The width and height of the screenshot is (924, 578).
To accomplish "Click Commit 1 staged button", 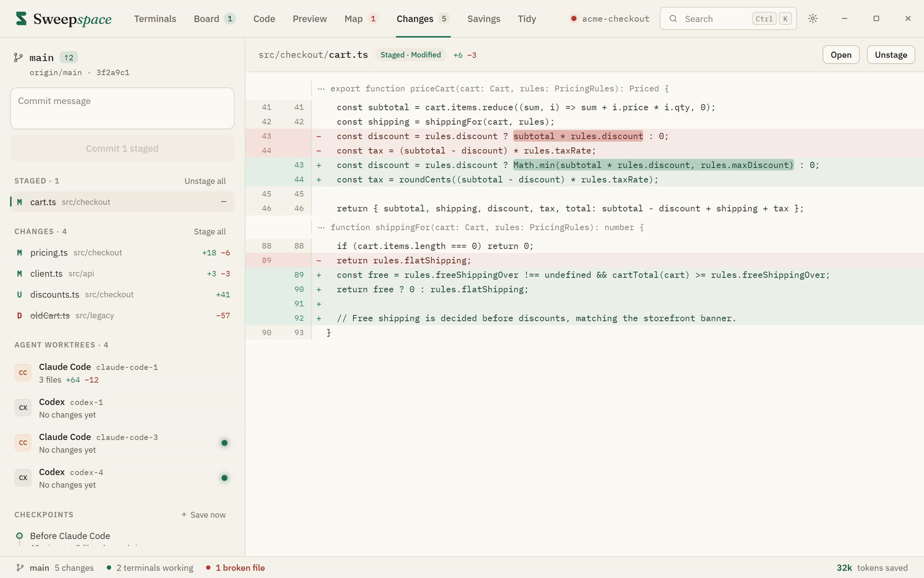I will [x=122, y=149].
